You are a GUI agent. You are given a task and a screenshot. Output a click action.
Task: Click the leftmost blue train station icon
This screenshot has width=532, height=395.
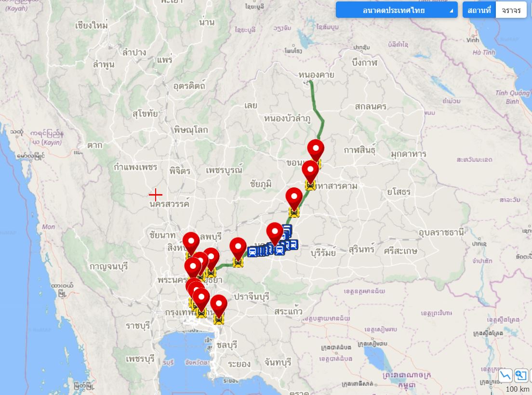point(252,251)
